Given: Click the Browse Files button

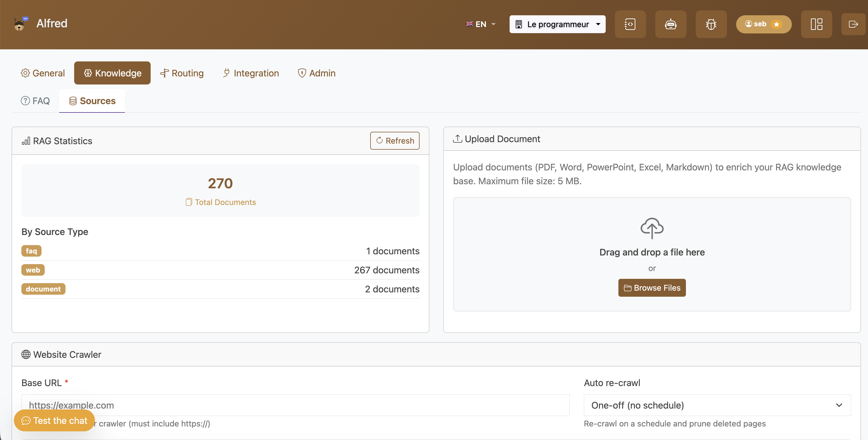Looking at the screenshot, I should [x=652, y=287].
